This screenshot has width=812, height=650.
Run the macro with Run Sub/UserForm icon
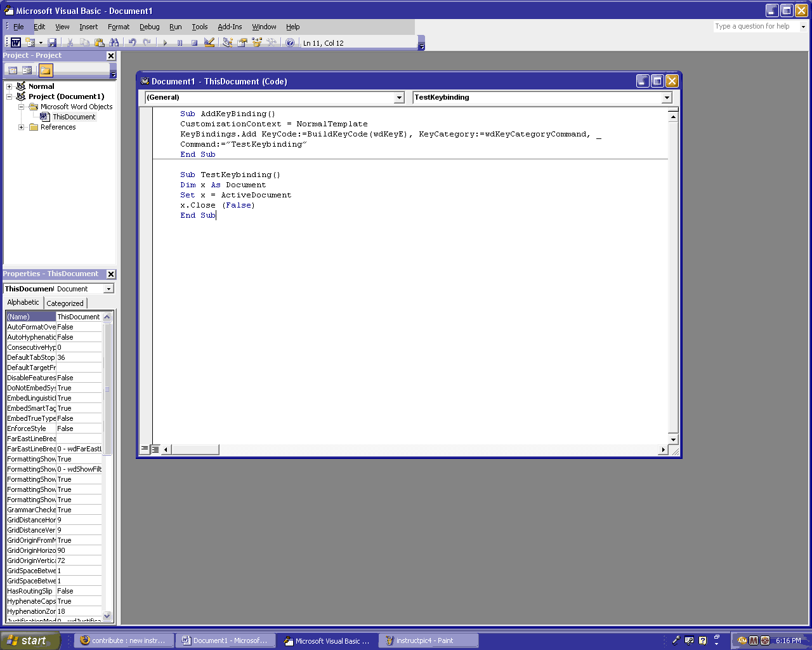pos(164,43)
